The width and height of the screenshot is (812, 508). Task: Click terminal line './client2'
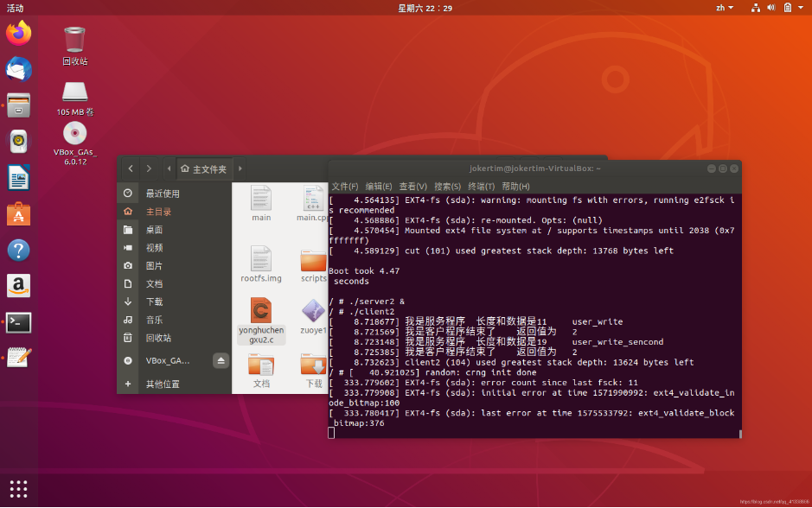point(361,311)
